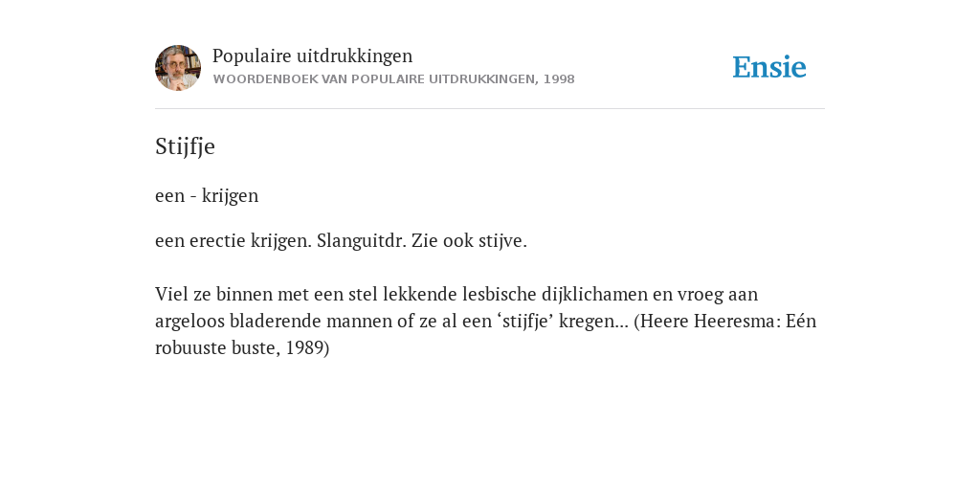Viewport: 980px width, 490px height.
Task: Click the Stijfje entry heading
Action: tap(185, 146)
